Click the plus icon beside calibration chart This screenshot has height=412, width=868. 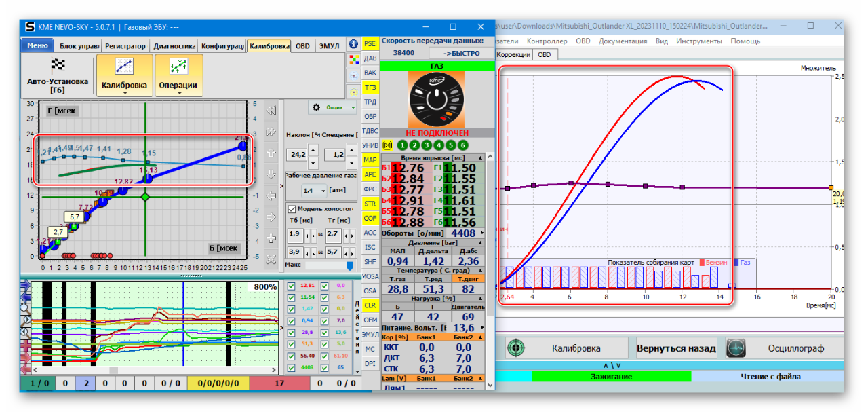(x=271, y=238)
